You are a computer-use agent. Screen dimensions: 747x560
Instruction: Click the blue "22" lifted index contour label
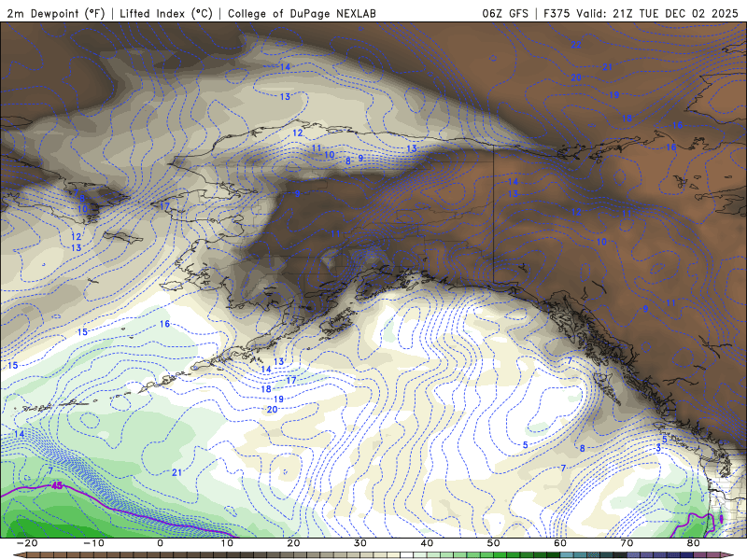[576, 45]
